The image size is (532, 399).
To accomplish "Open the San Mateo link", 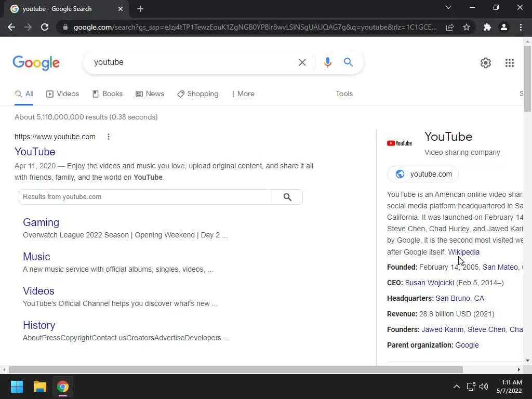I will point(500,268).
